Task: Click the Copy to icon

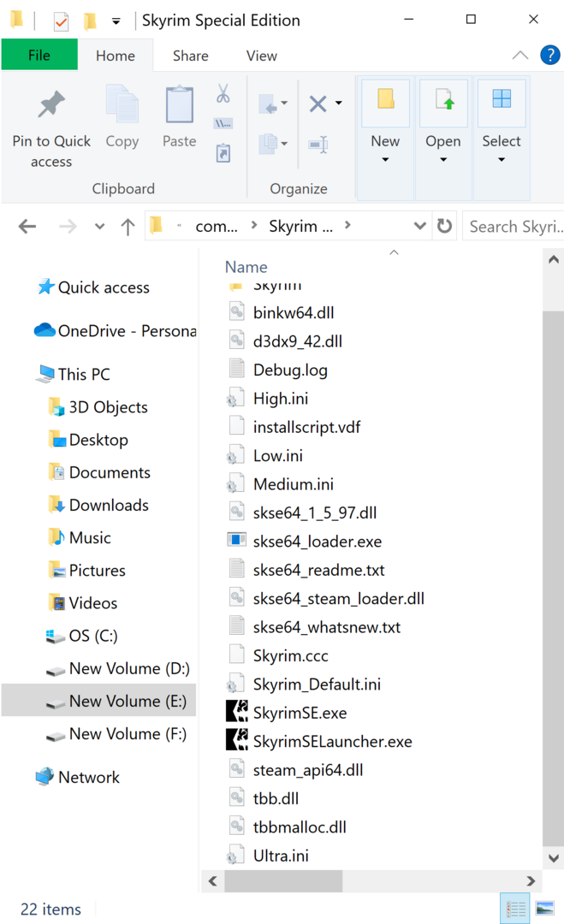Action: [269, 143]
